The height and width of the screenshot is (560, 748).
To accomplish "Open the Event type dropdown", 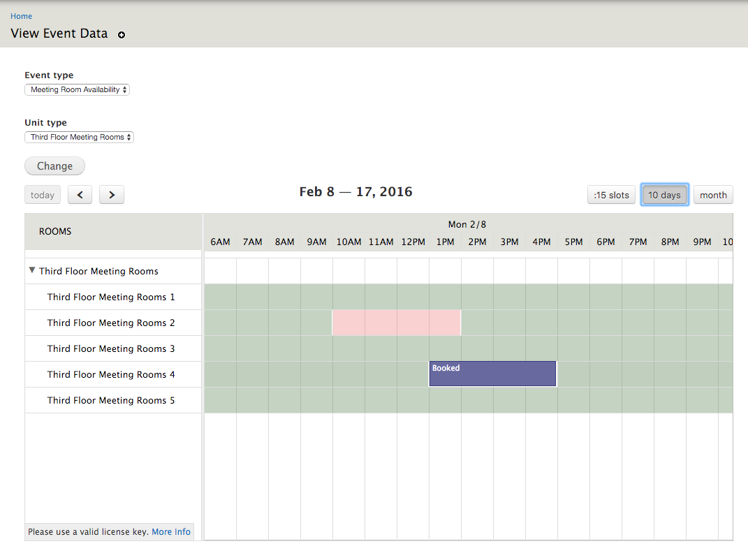I will (x=77, y=89).
